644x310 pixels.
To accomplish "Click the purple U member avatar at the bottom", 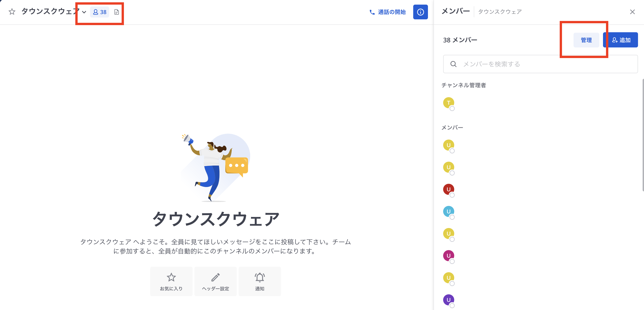I will tap(448, 300).
